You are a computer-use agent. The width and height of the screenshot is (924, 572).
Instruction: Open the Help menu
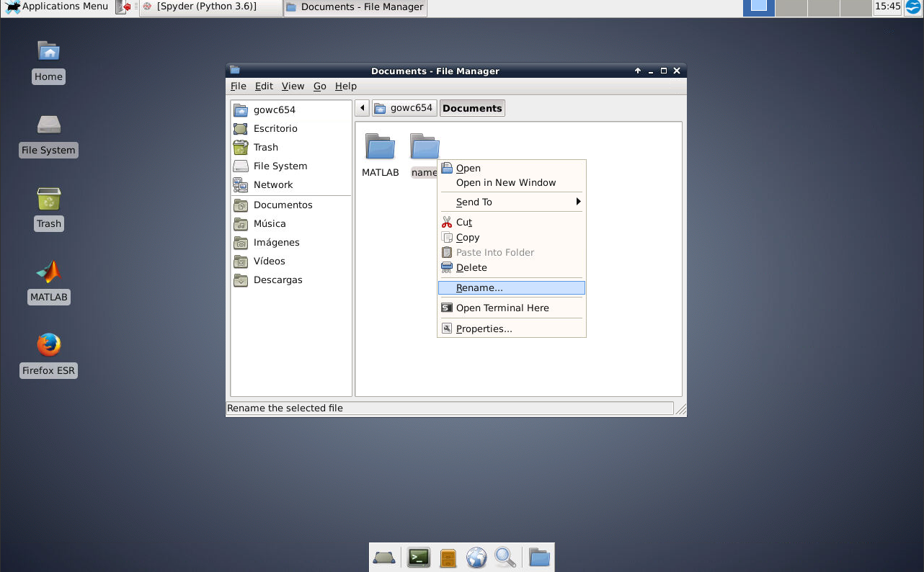pyautogui.click(x=346, y=86)
